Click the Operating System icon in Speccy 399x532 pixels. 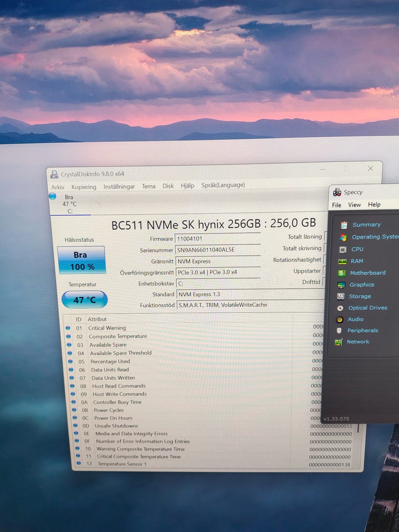[x=343, y=237]
